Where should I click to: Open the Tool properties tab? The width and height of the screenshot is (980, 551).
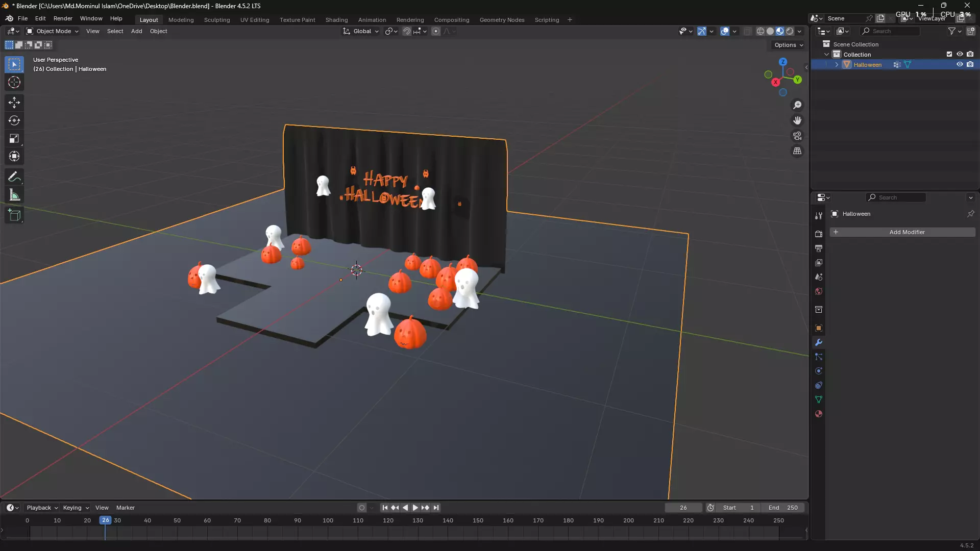coord(819,216)
